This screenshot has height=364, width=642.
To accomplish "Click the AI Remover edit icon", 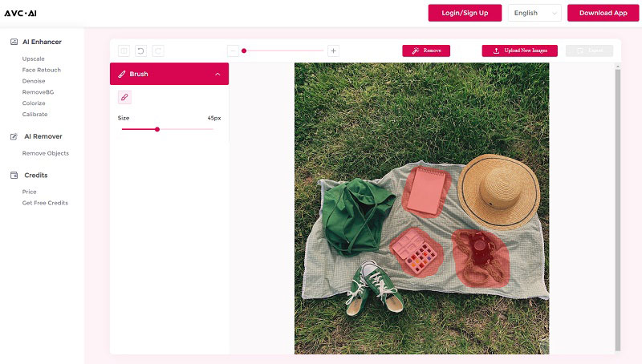I will (14, 136).
